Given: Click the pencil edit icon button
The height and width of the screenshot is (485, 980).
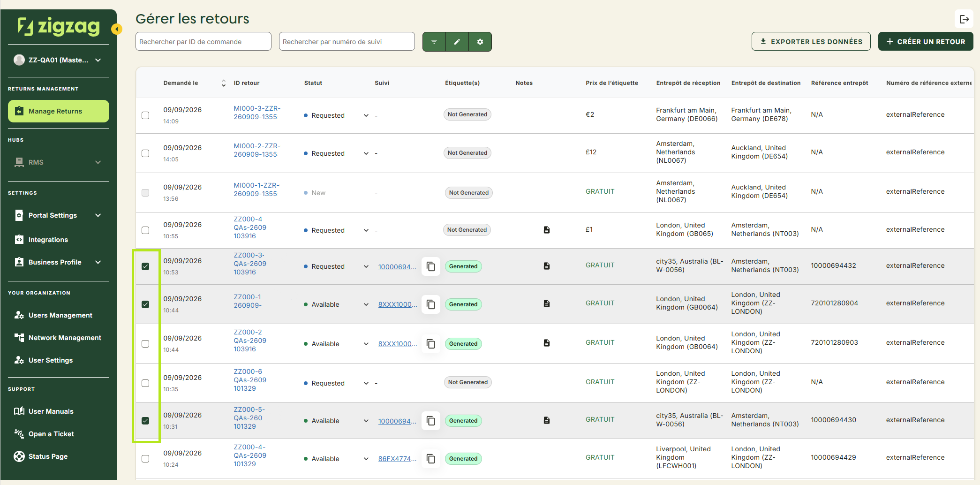Looking at the screenshot, I should click(457, 42).
